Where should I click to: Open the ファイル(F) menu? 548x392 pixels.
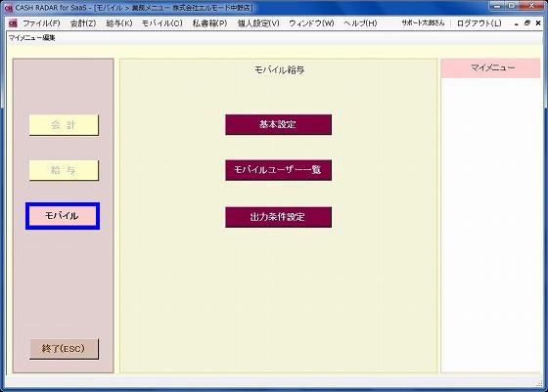tap(41, 23)
